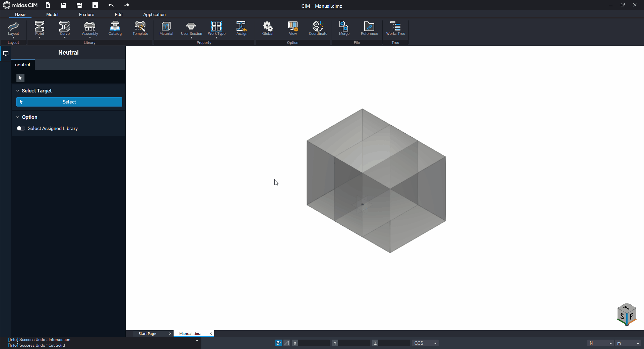Click the panel icon on left sidebar

tap(6, 53)
